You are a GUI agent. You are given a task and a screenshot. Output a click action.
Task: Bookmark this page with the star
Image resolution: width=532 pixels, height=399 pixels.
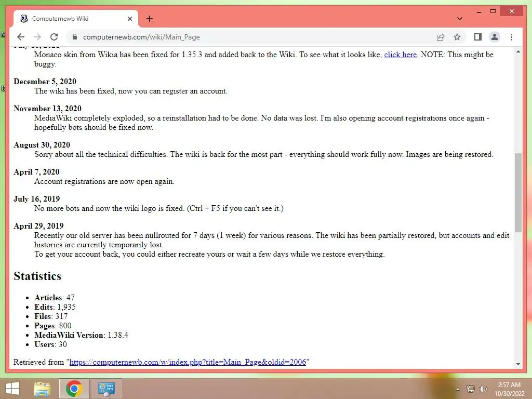457,37
